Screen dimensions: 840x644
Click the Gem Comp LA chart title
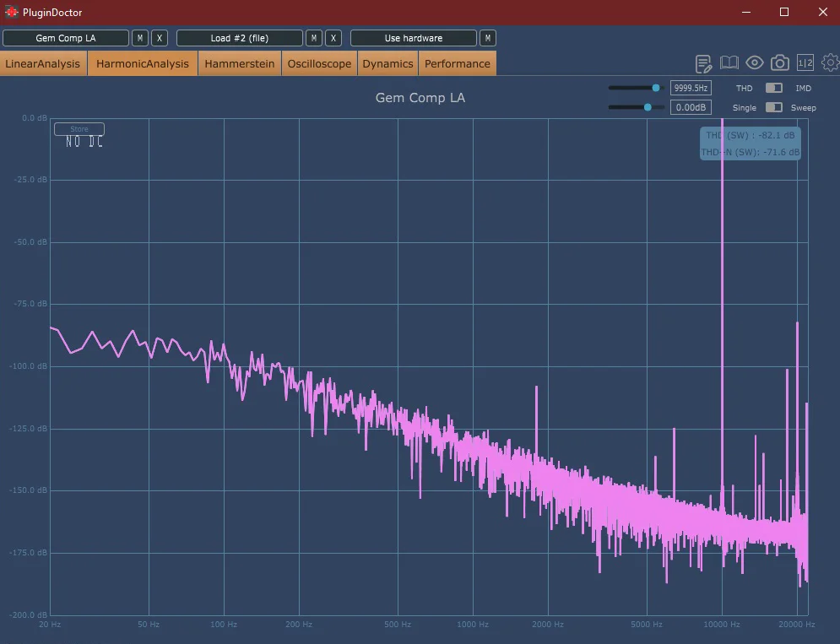pos(420,98)
